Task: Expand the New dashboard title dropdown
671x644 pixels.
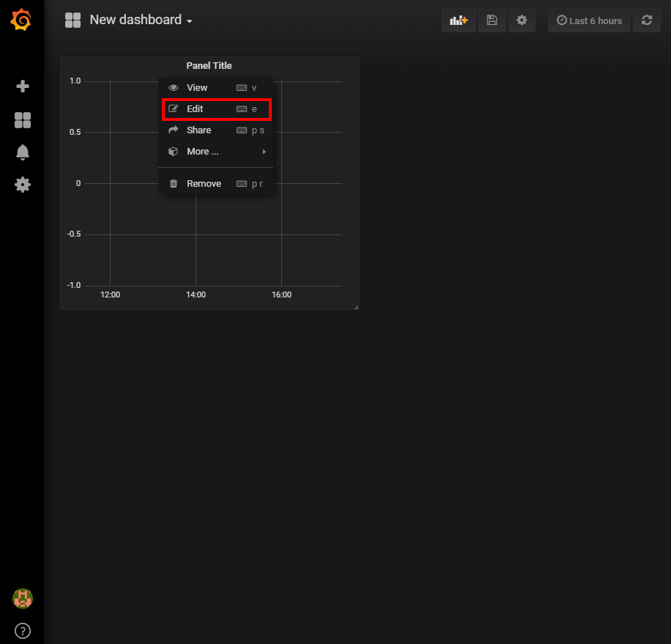Action: (x=139, y=20)
